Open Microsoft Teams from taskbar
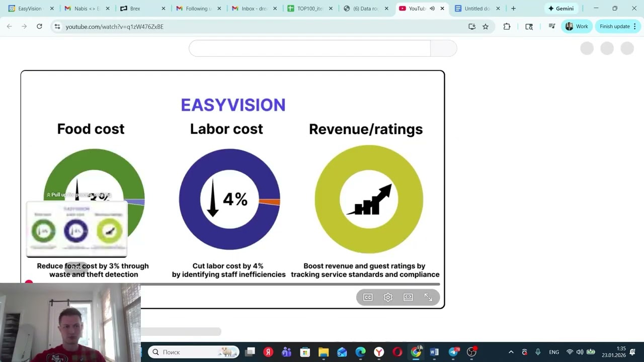Viewport: 644px width, 362px height. (x=287, y=352)
